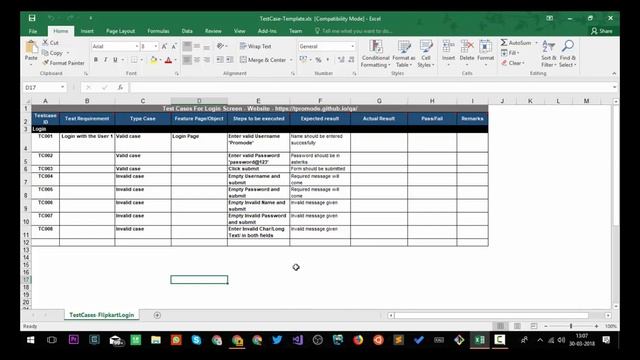Click the AutoSum sigma button

pyautogui.click(x=516, y=42)
